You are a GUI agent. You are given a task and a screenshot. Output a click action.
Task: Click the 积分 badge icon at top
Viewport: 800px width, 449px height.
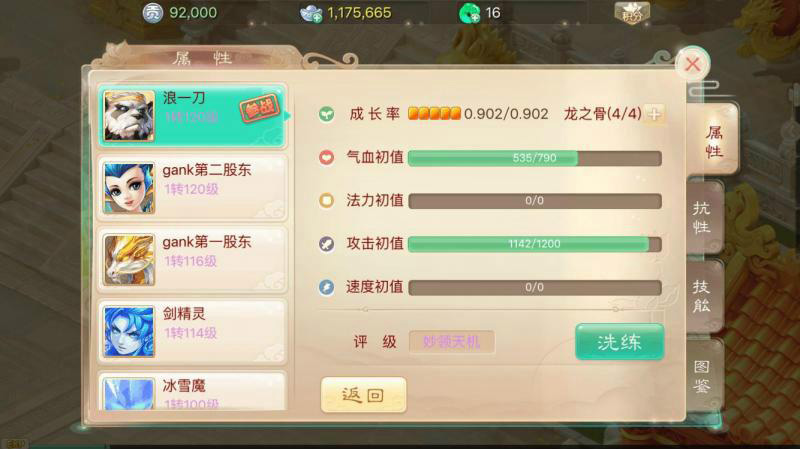(632, 13)
